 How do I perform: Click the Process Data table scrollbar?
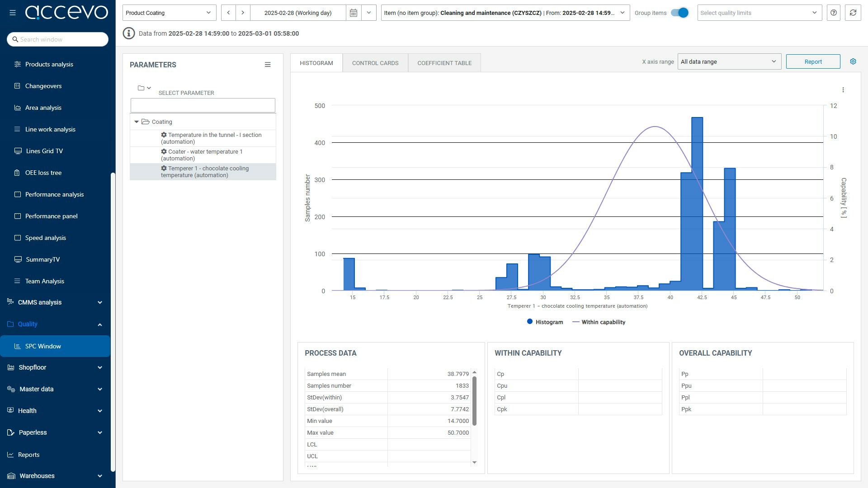474,400
